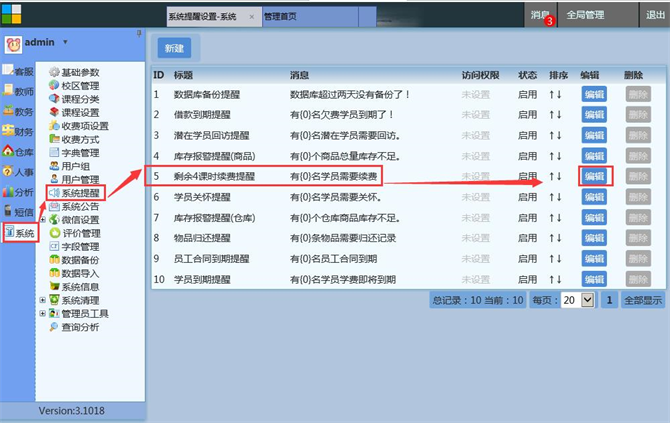Viewport: 670px width, 423px height.
Task: Click the colorful app logo
Action: (x=11, y=14)
